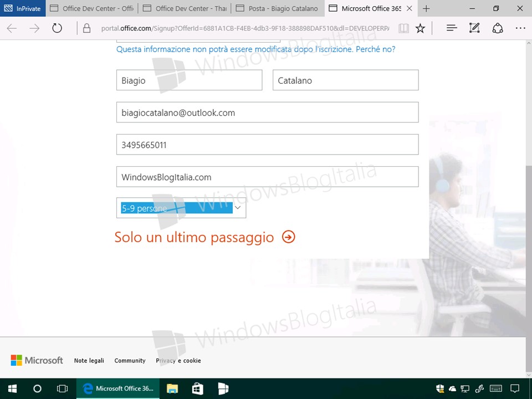Open the Hub three-lines icon
The height and width of the screenshot is (399, 532).
(x=452, y=28)
